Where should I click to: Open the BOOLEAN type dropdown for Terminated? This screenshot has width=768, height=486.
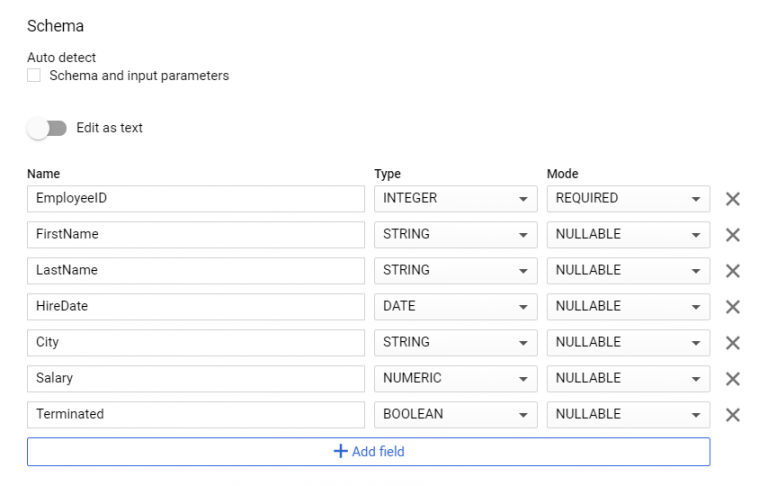(456, 414)
